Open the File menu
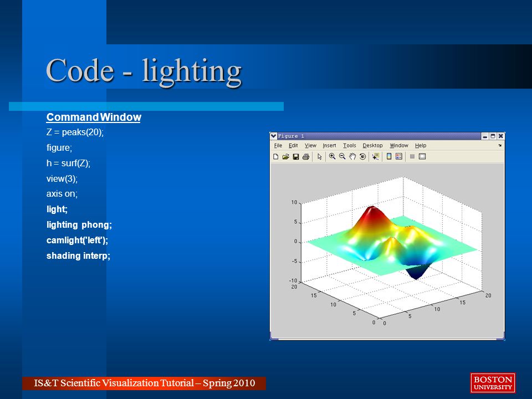Image resolution: width=532 pixels, height=399 pixels. pos(278,146)
